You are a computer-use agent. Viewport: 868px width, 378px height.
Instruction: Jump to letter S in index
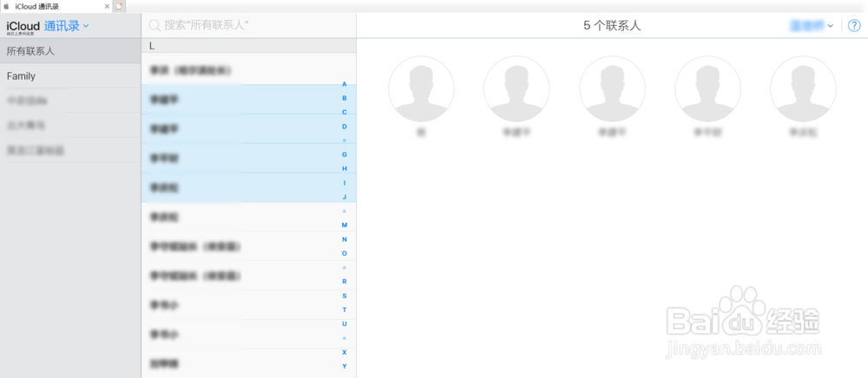[x=345, y=296]
